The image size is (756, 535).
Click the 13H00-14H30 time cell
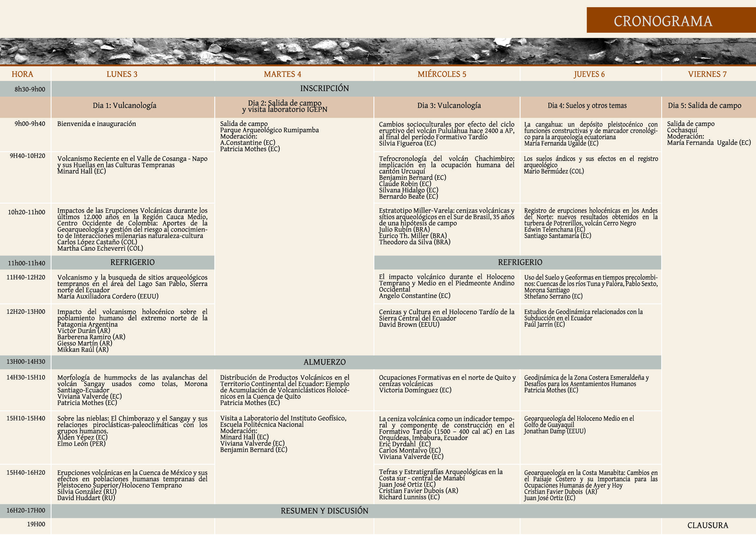pyautogui.click(x=26, y=362)
